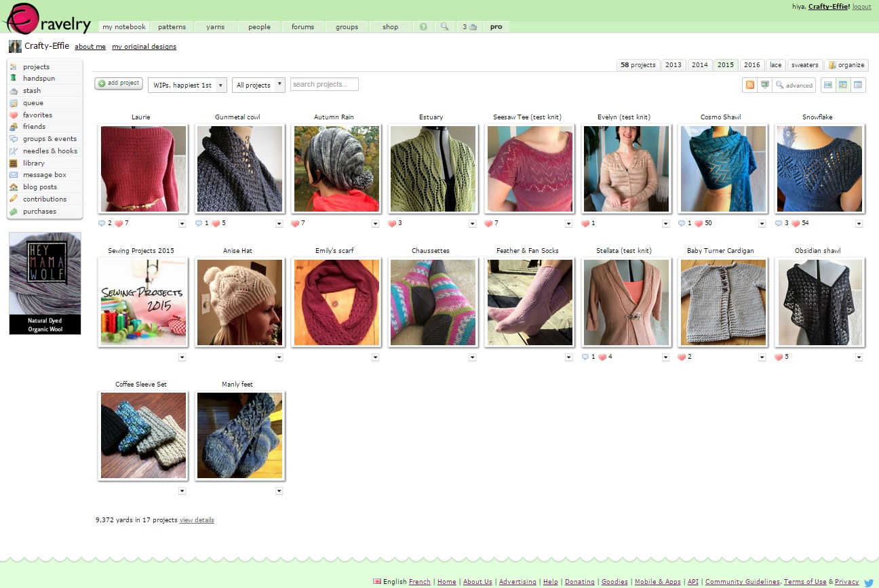Click the Twitter bird icon in footer

point(869,582)
